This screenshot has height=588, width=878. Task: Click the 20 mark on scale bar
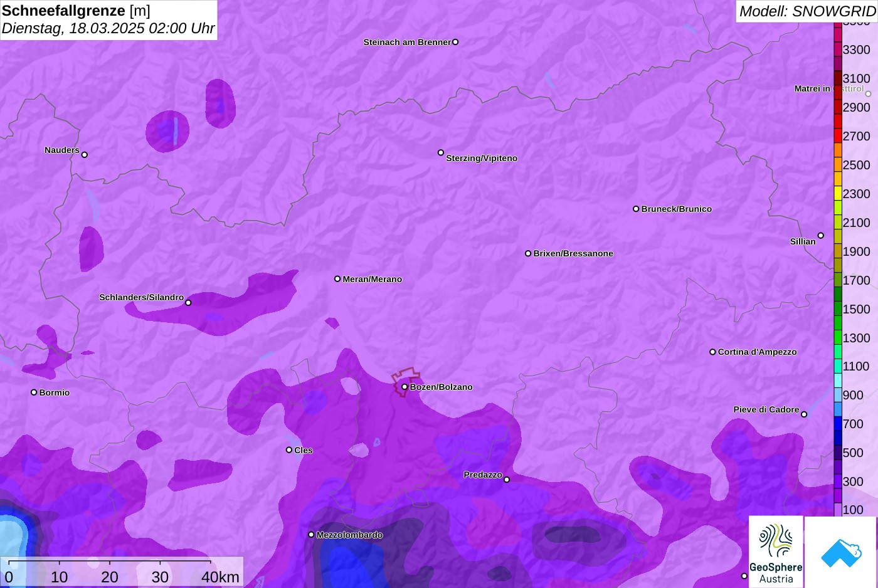point(110,577)
